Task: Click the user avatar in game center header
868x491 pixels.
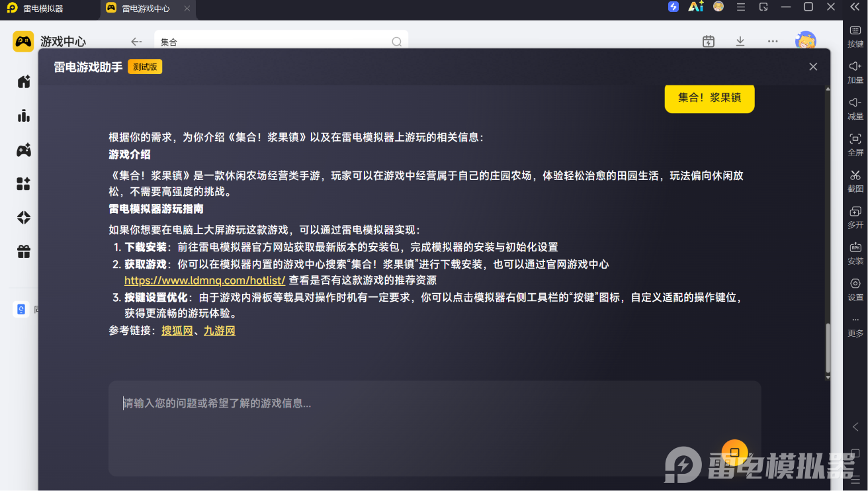Action: coord(806,41)
